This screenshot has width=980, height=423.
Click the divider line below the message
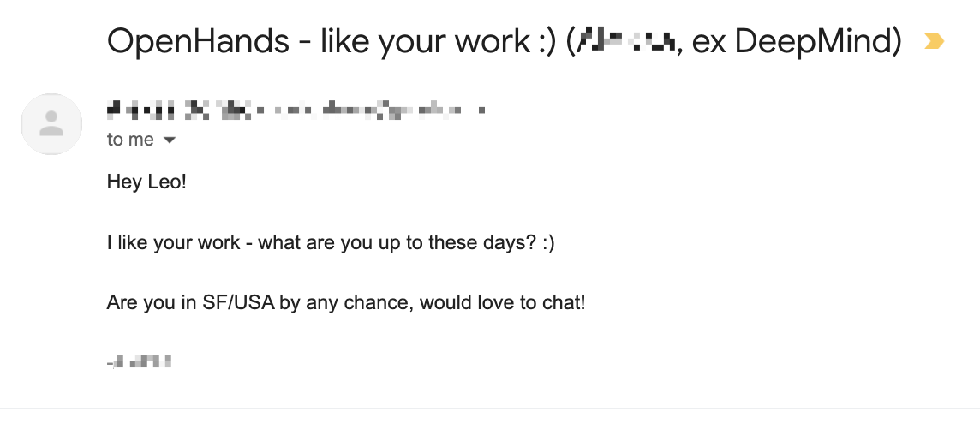point(490,408)
